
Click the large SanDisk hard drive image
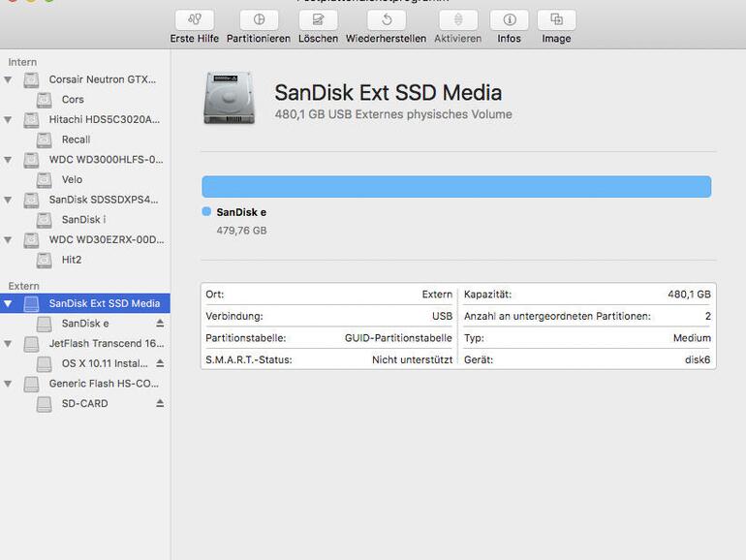coord(229,100)
